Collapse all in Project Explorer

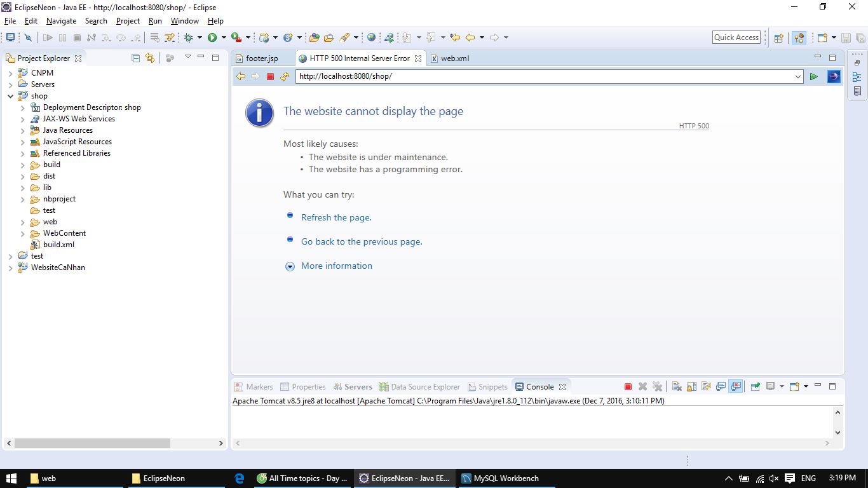click(x=135, y=58)
